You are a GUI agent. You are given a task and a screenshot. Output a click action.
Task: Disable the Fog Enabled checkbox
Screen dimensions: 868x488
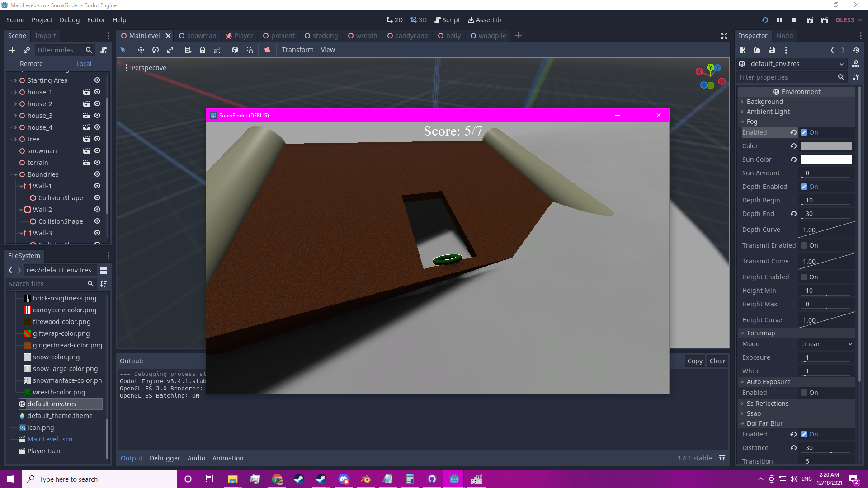tap(804, 132)
